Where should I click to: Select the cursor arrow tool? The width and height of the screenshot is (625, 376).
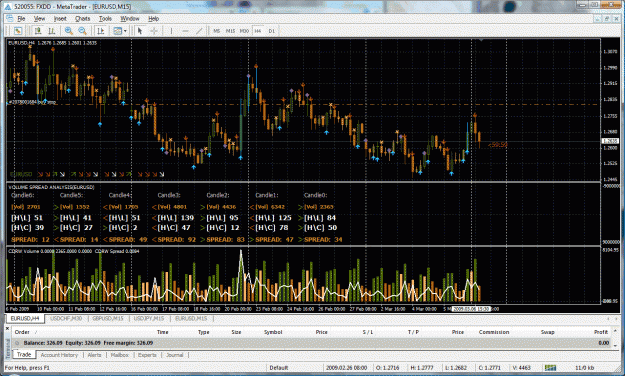pyautogui.click(x=140, y=31)
